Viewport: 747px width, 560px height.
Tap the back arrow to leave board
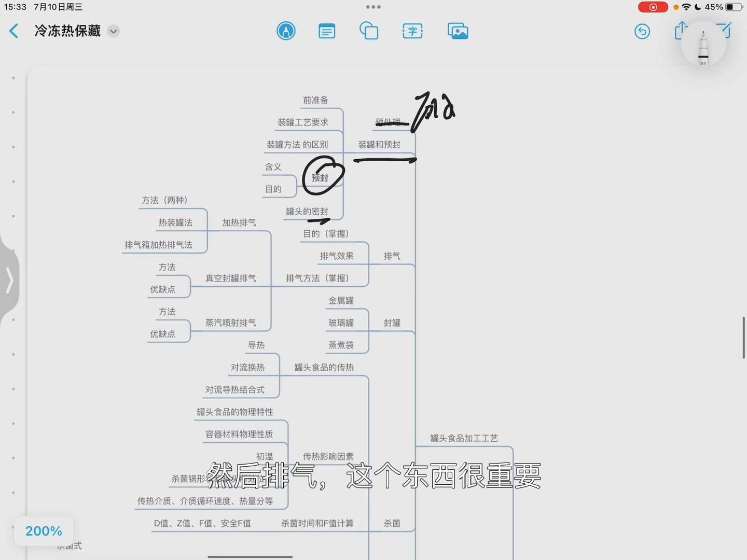[14, 31]
